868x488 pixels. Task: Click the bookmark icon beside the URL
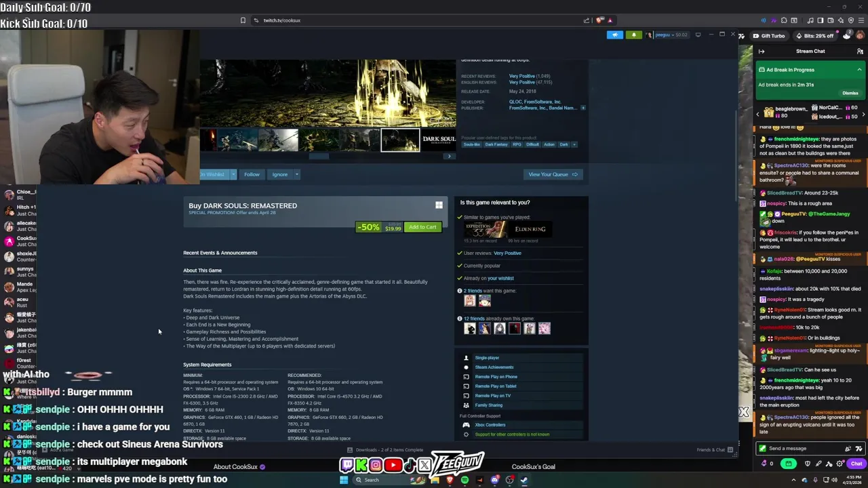(243, 20)
